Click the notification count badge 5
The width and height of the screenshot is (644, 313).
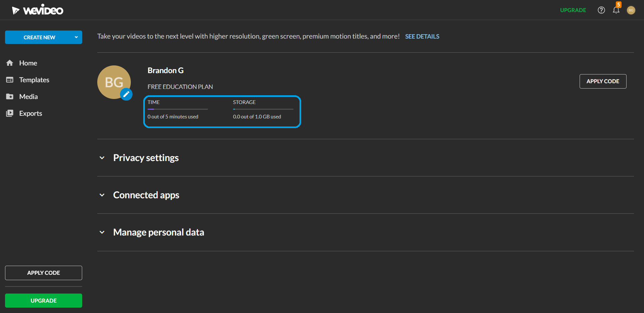pyautogui.click(x=619, y=4)
